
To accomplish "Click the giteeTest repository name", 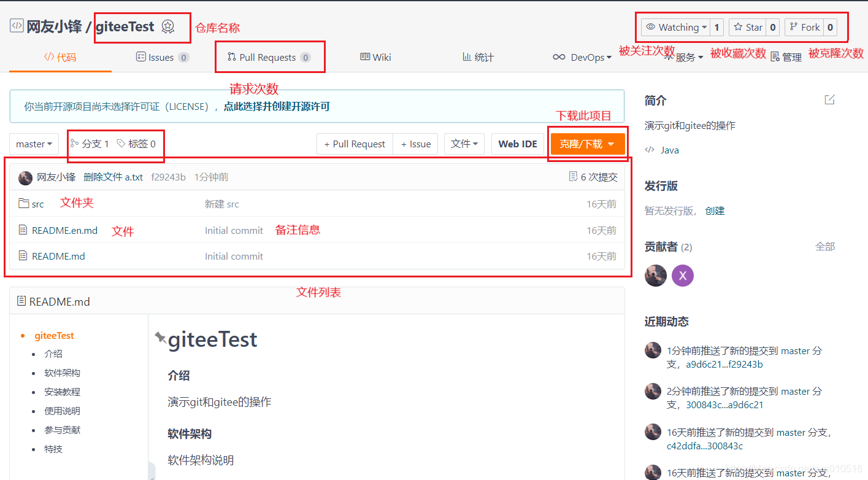I will coord(125,27).
